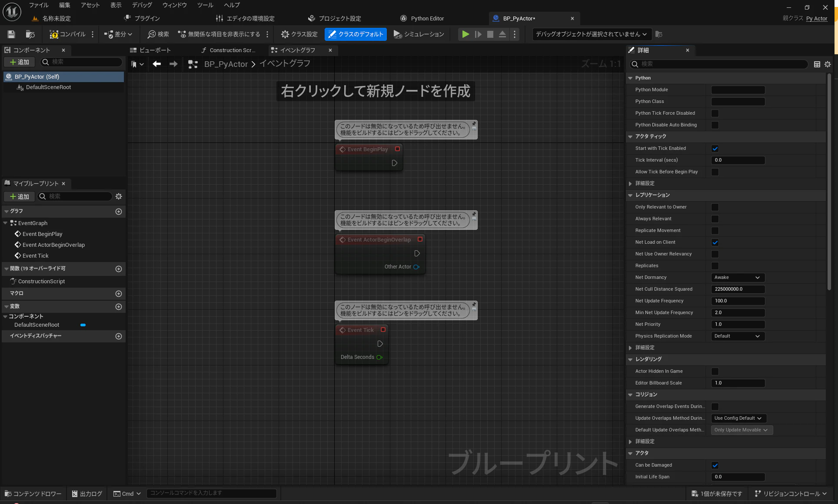Enable Always Relevant checkbox

point(715,219)
